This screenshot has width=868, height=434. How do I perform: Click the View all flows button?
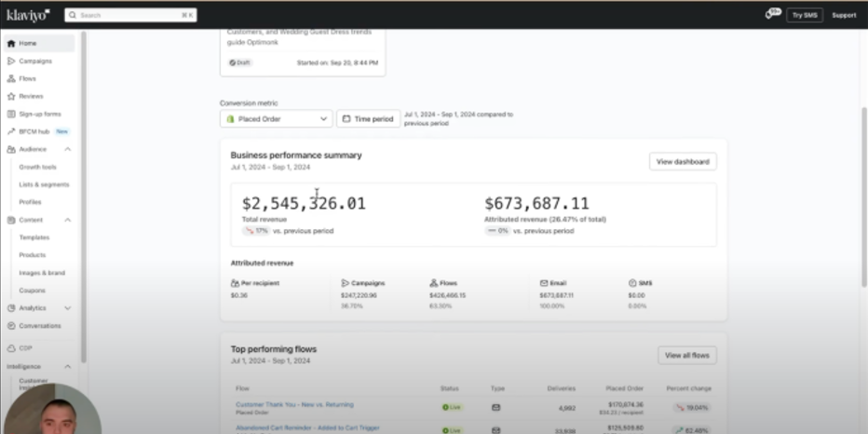click(x=686, y=355)
